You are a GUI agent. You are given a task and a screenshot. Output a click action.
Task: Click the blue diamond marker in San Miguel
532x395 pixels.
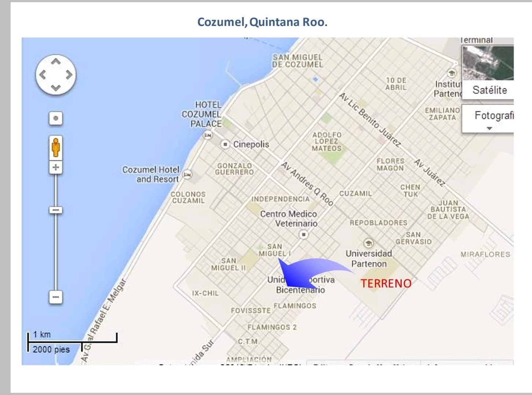pyautogui.click(x=316, y=79)
